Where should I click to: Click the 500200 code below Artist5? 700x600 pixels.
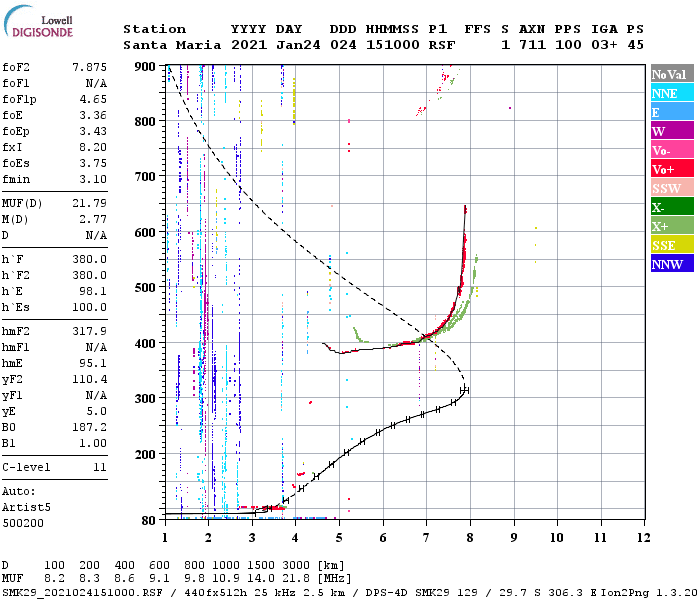tap(23, 523)
